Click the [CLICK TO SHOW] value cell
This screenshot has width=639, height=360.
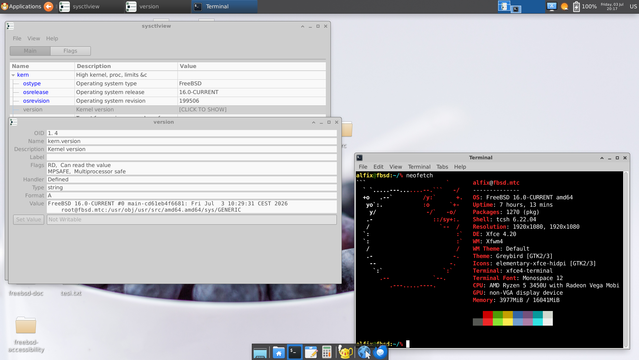tap(203, 110)
